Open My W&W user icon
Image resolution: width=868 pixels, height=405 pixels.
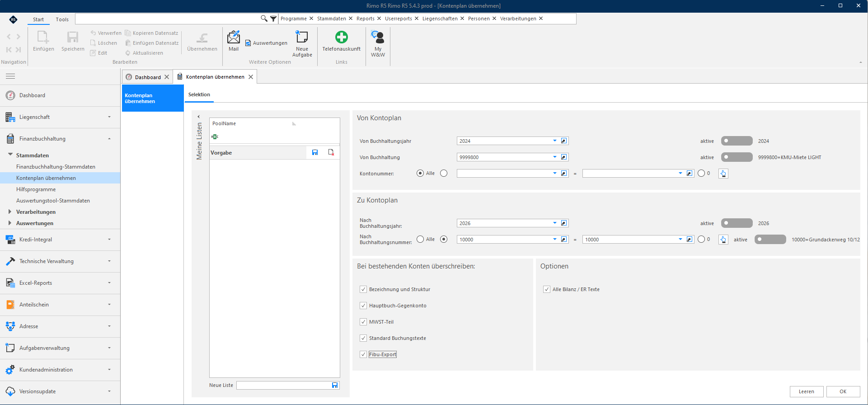click(378, 37)
